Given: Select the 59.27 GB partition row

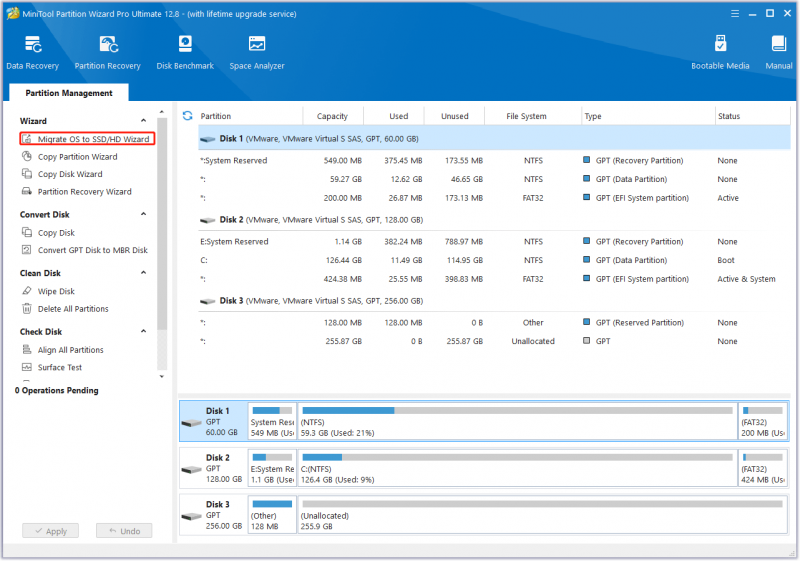Looking at the screenshot, I should point(494,179).
